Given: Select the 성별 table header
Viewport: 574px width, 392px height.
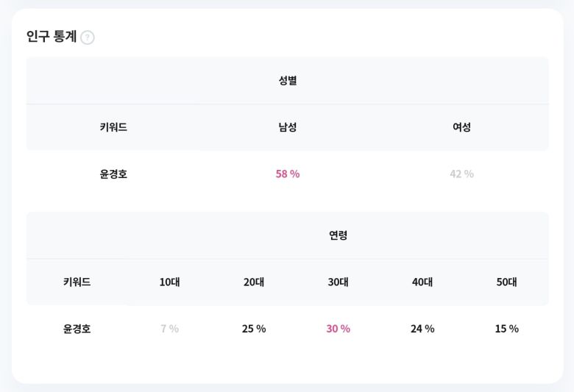Looking at the screenshot, I should (x=288, y=80).
